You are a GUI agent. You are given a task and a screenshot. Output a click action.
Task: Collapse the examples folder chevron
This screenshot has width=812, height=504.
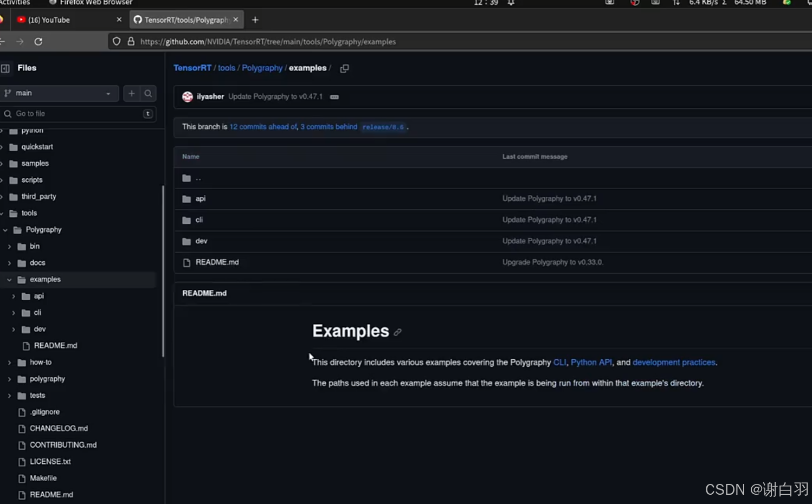pyautogui.click(x=9, y=280)
